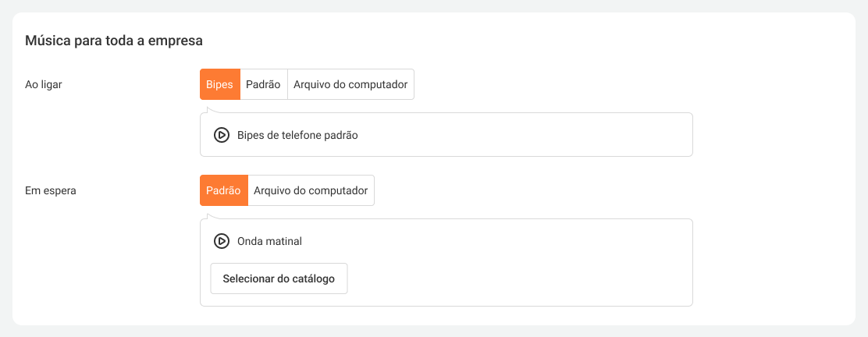
Task: Play the Onda matinal hold music
Action: (221, 241)
